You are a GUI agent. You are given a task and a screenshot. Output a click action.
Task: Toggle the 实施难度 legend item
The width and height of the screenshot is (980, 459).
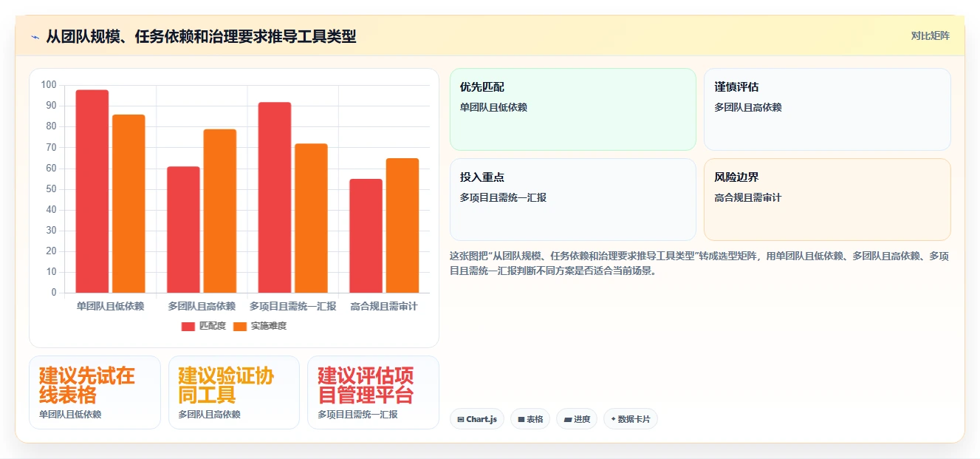[x=259, y=326]
